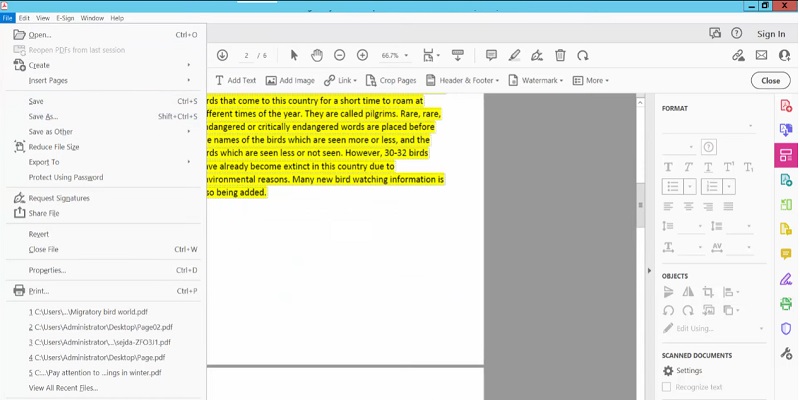Open scanned documents Settings gear
800x400 pixels.
[x=668, y=371]
